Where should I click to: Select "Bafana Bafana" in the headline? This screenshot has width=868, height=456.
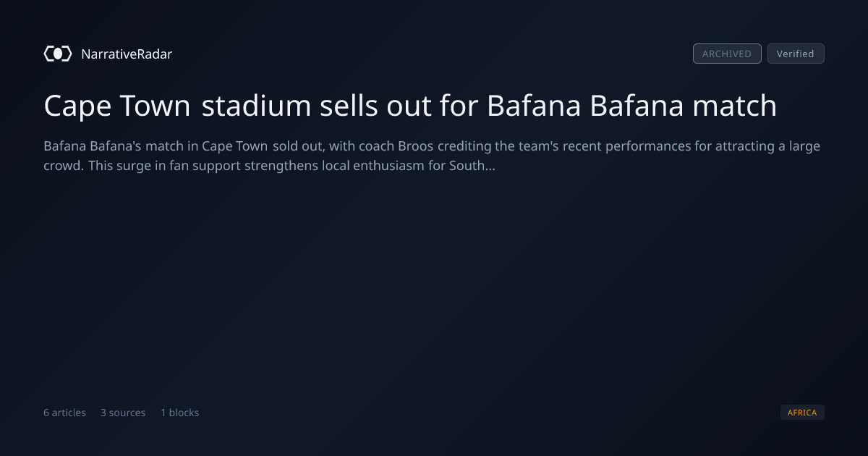coord(585,106)
